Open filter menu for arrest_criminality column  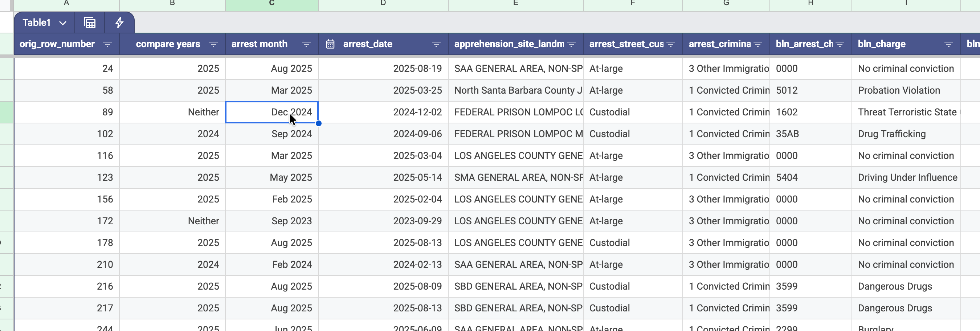pyautogui.click(x=758, y=44)
